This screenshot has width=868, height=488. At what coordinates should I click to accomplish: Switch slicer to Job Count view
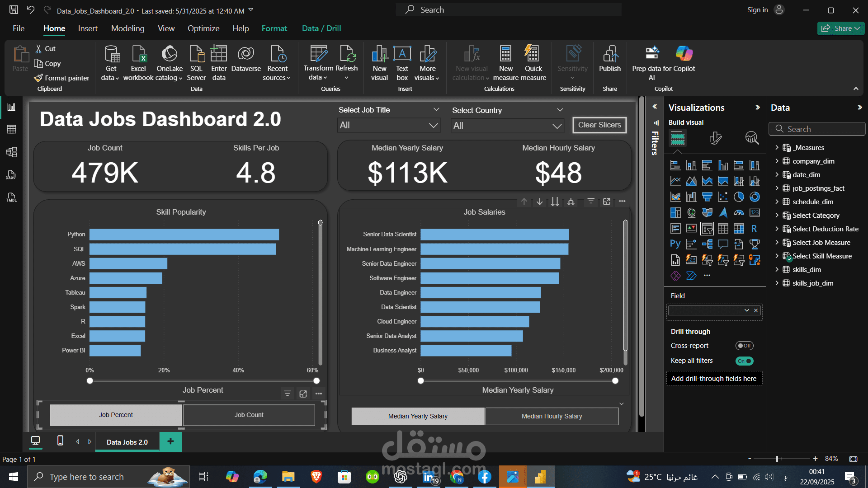pos(248,414)
